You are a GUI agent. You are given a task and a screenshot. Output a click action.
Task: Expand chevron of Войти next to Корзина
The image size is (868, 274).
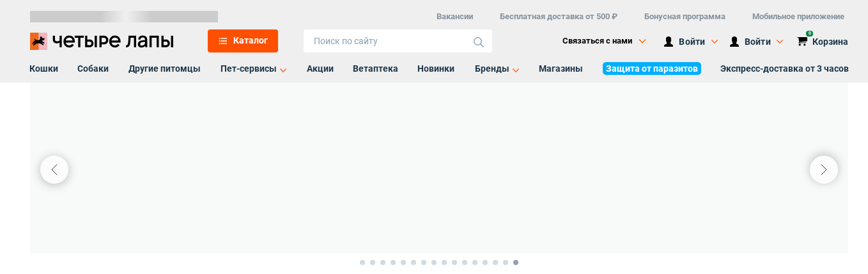780,42
